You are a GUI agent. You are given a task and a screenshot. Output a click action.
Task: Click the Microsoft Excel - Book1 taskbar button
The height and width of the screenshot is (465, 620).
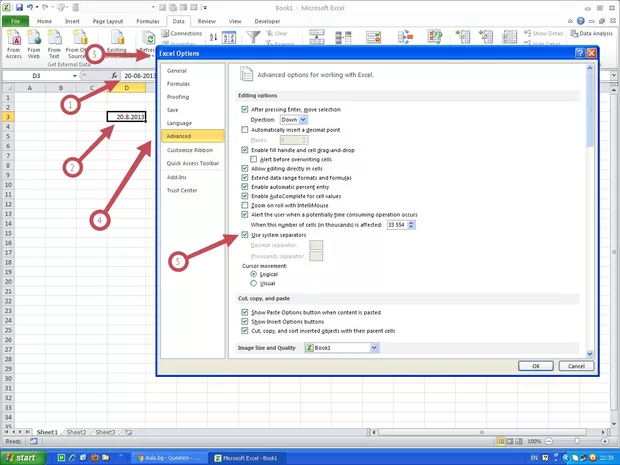tap(246, 458)
